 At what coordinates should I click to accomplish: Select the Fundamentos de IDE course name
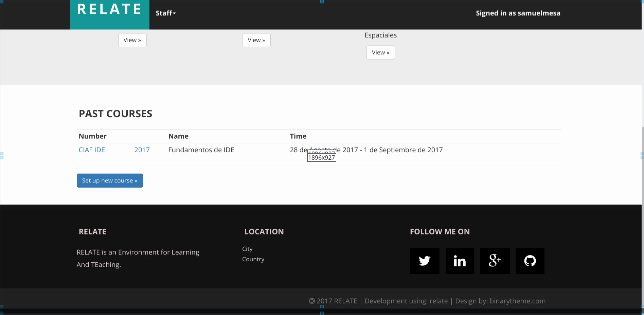[201, 150]
